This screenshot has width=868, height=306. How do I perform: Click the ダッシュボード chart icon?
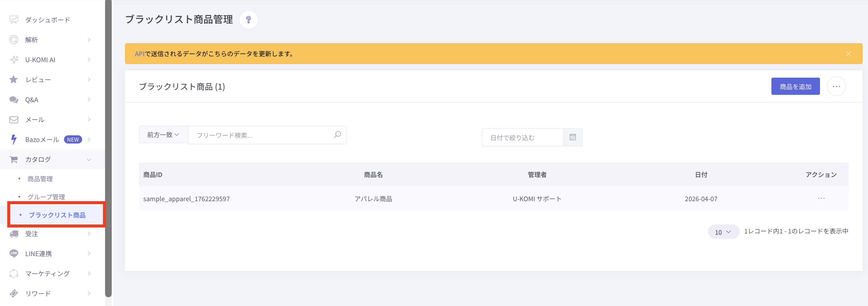(14, 20)
